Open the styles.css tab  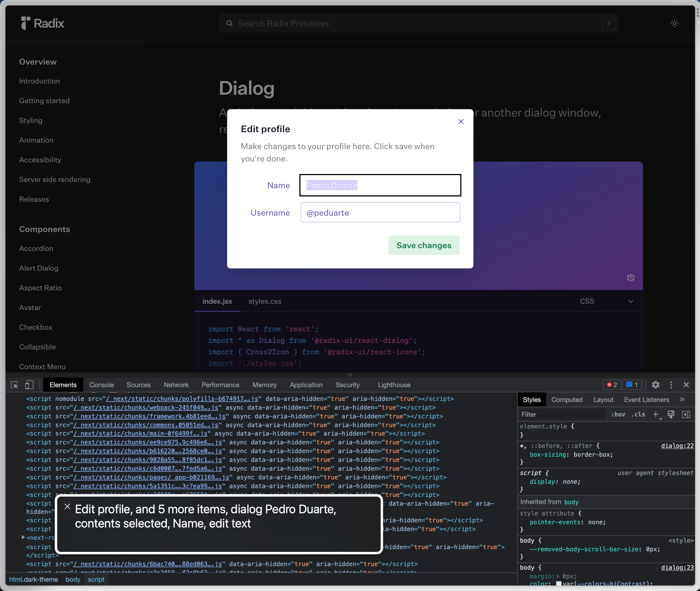(x=264, y=301)
